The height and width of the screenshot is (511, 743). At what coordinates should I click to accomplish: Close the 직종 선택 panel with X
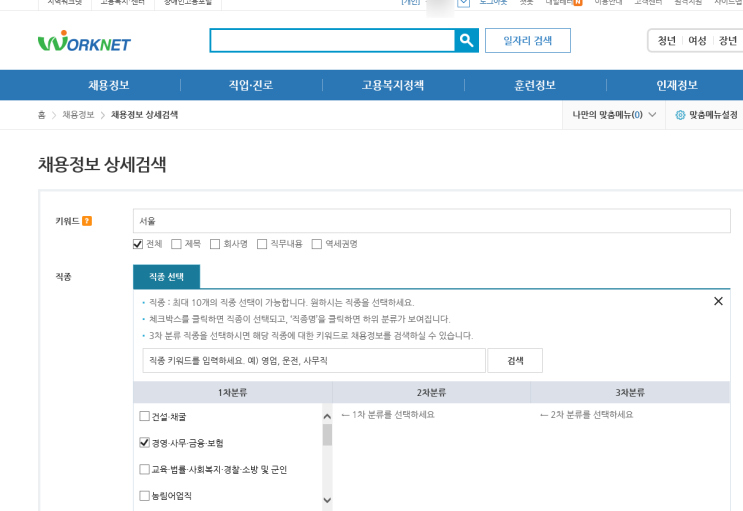click(x=718, y=301)
